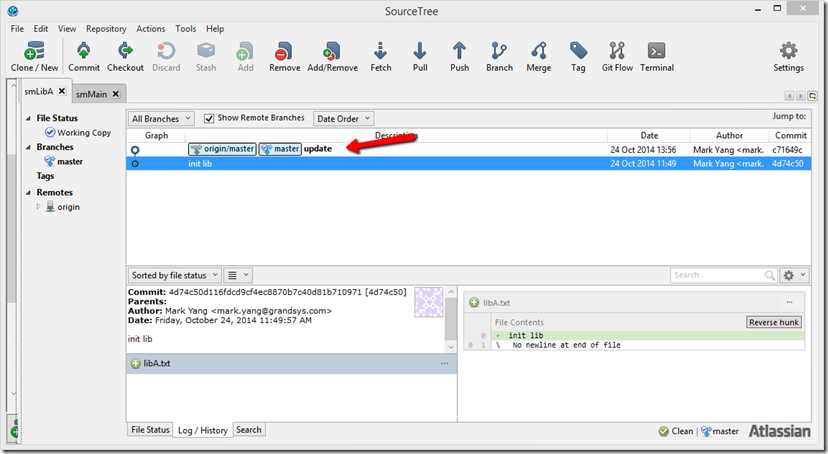Open the Clone / New dialog
Screen dimensions: 828x454
tap(34, 57)
